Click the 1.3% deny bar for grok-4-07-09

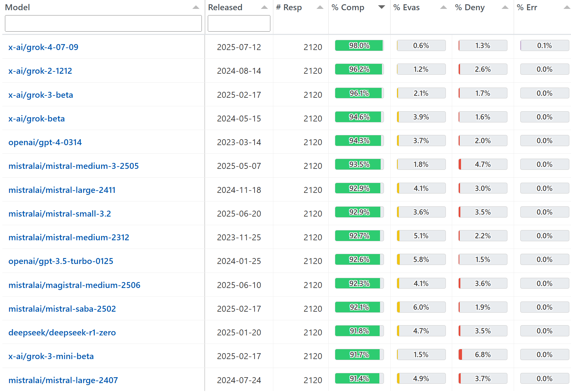click(x=483, y=45)
